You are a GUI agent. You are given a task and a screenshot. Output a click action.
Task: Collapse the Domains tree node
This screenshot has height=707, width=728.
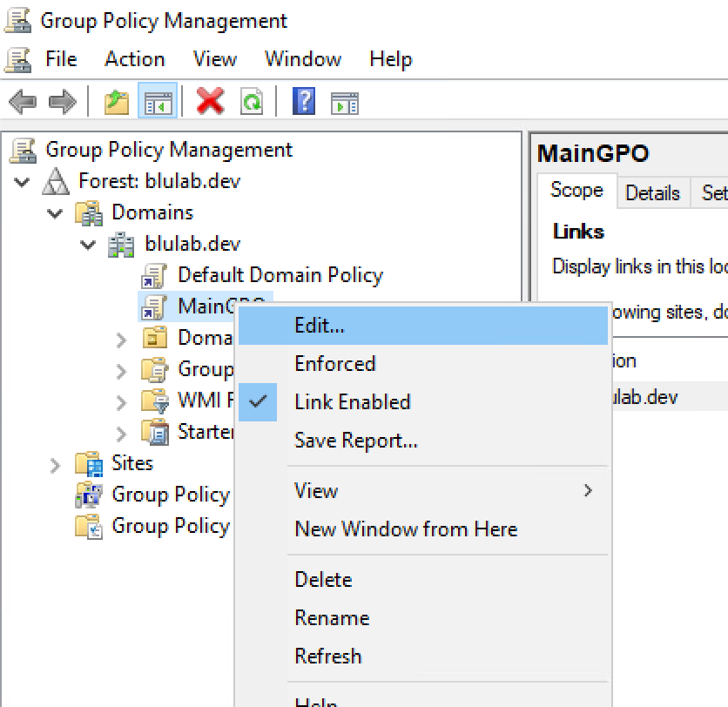pos(55,213)
